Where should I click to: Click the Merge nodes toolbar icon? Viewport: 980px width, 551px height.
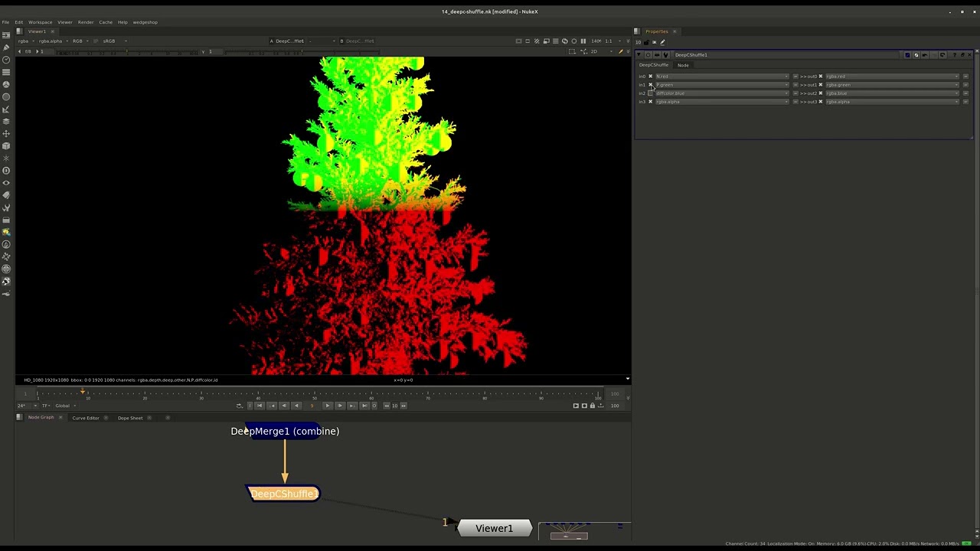tap(6, 121)
